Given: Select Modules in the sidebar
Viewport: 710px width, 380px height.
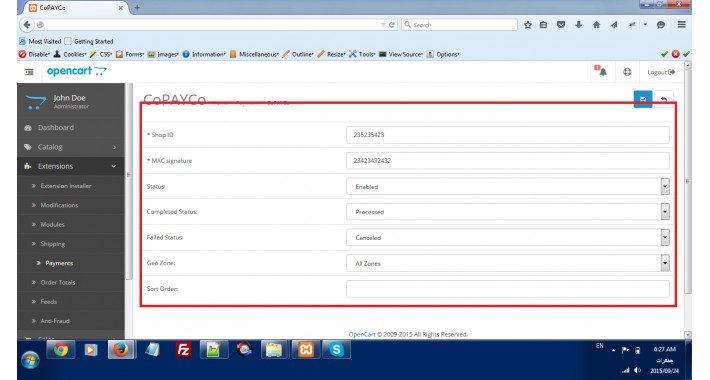Looking at the screenshot, I should [x=53, y=225].
